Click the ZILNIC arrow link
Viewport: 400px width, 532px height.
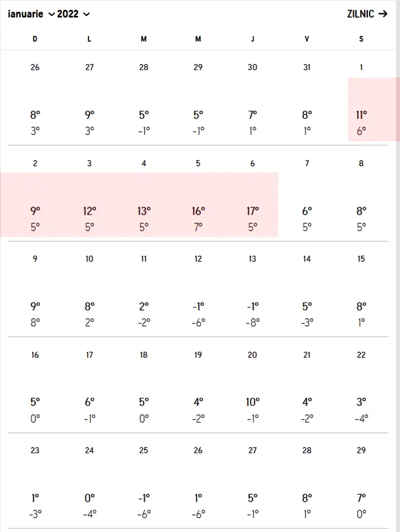367,14
